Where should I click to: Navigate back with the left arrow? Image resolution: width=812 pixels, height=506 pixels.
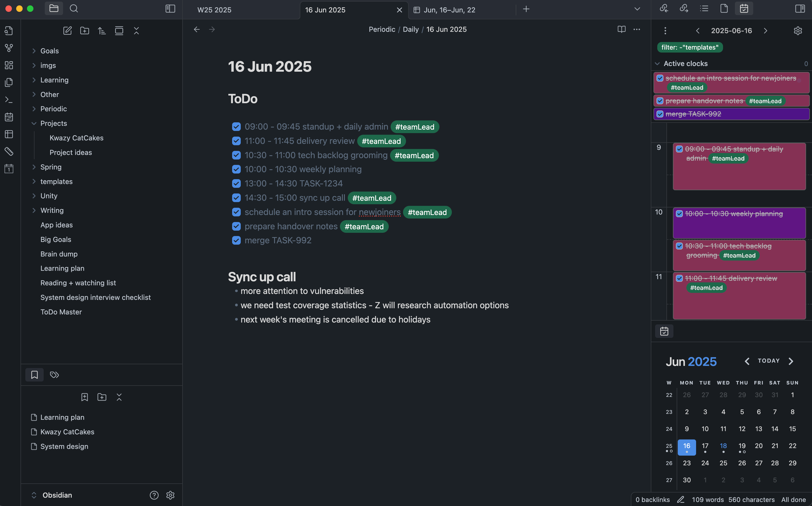(197, 29)
